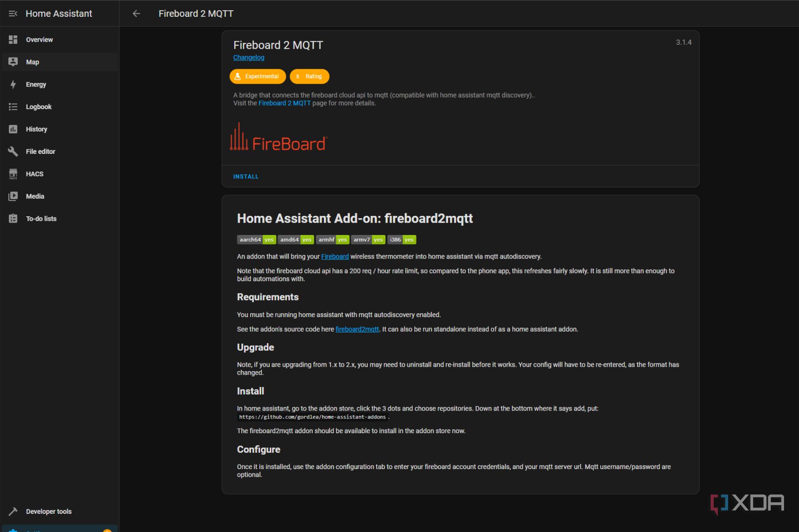This screenshot has width=799, height=532.
Task: Install the Fireboard 2 MQTT add-on
Action: pyautogui.click(x=246, y=176)
